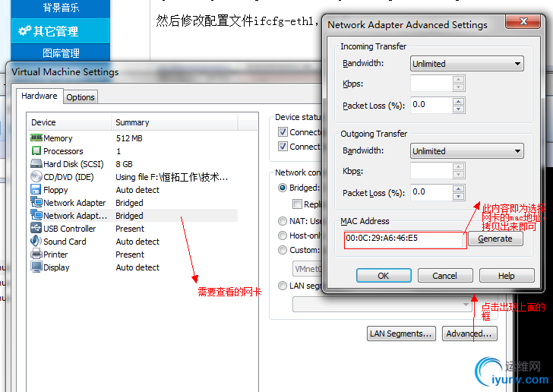The width and height of the screenshot is (553, 392).
Task: Select the Memory device icon
Action: [x=36, y=138]
